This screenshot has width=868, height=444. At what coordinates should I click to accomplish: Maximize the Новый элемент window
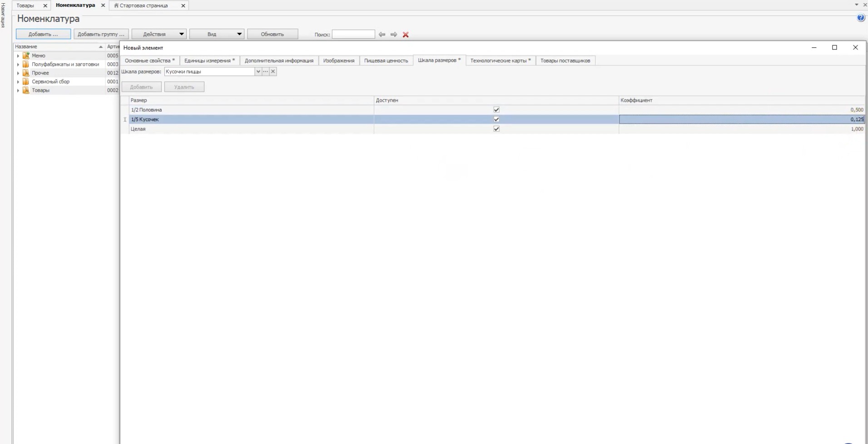(834, 47)
